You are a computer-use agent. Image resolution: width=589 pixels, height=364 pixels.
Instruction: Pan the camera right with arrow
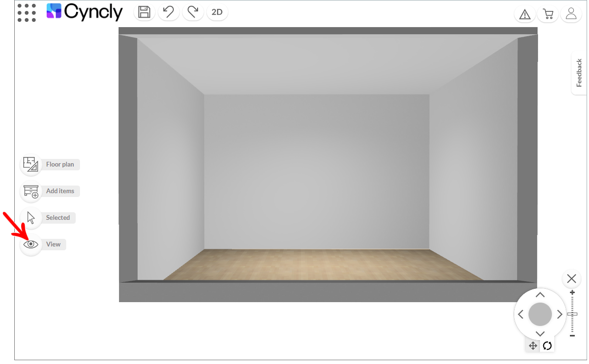(x=559, y=315)
